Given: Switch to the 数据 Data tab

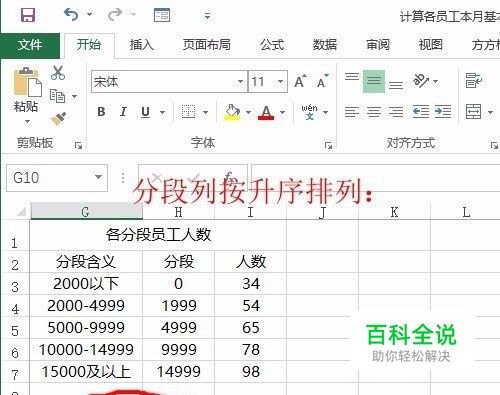Looking at the screenshot, I should click(x=325, y=45).
